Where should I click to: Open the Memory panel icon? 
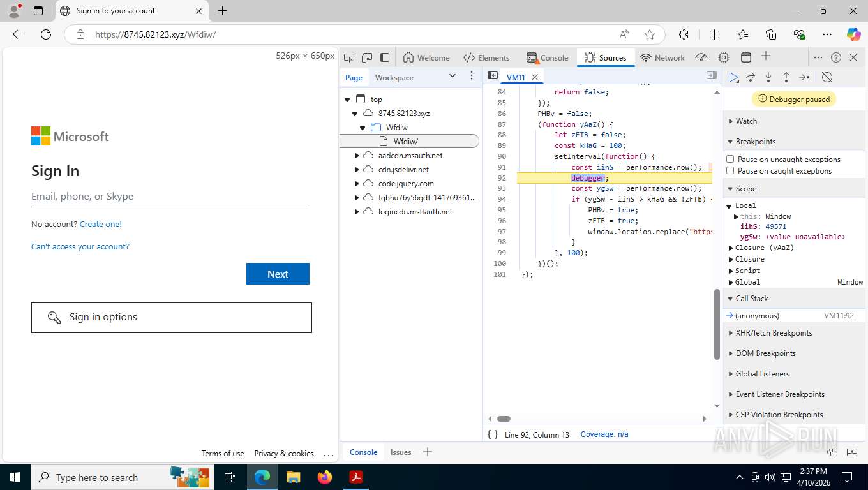tap(724, 57)
